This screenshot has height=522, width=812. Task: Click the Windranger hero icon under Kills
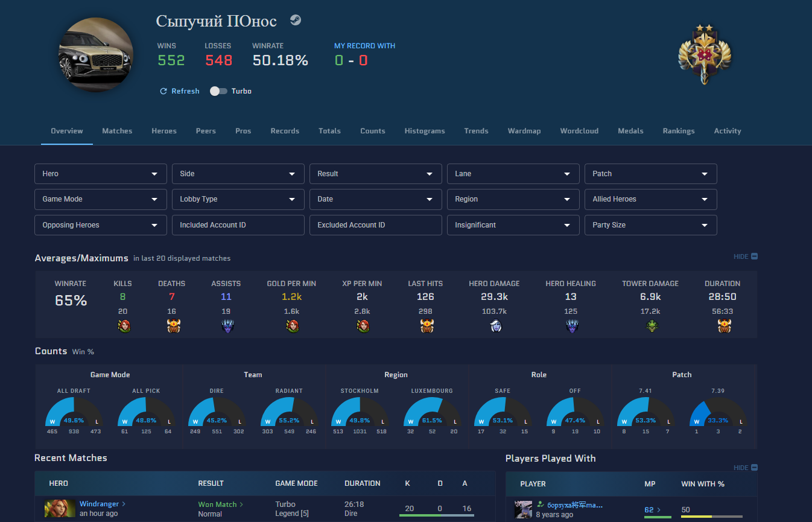point(123,326)
